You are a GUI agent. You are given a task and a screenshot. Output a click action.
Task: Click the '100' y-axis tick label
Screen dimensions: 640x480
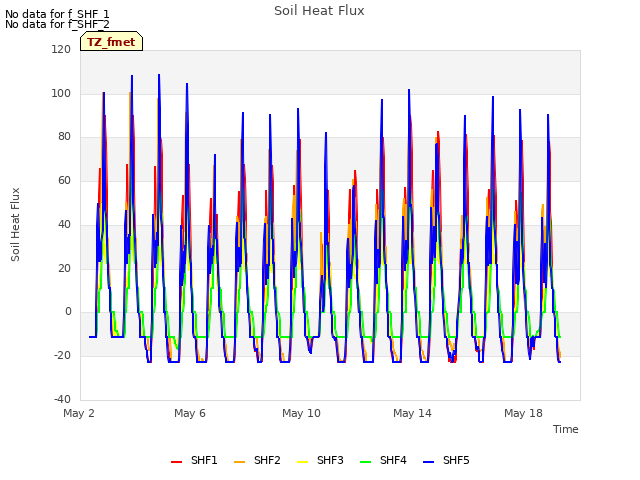(x=61, y=93)
